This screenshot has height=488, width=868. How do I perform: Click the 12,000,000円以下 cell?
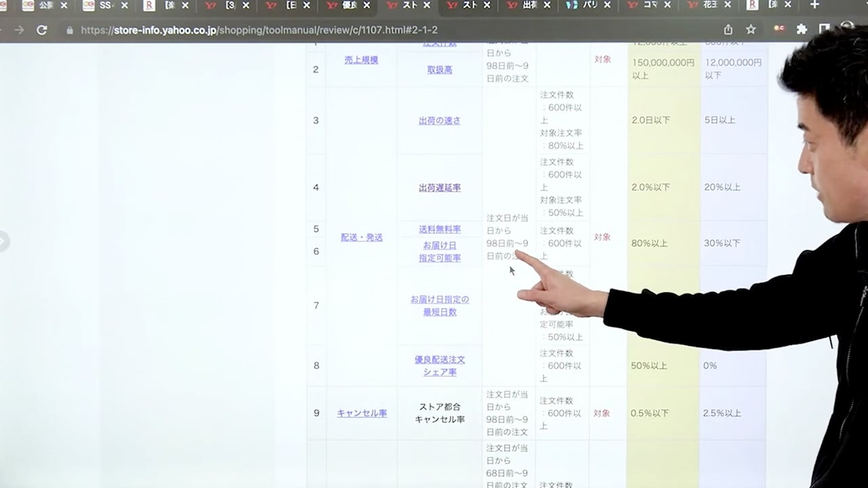733,69
